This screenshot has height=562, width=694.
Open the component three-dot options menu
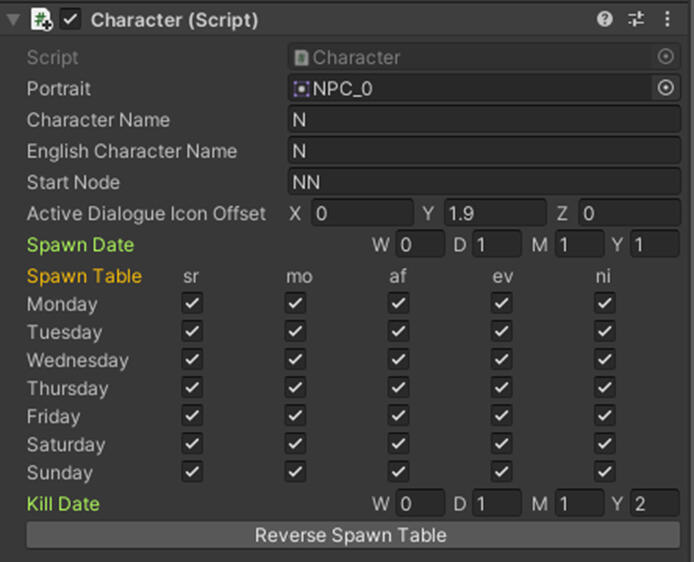668,19
